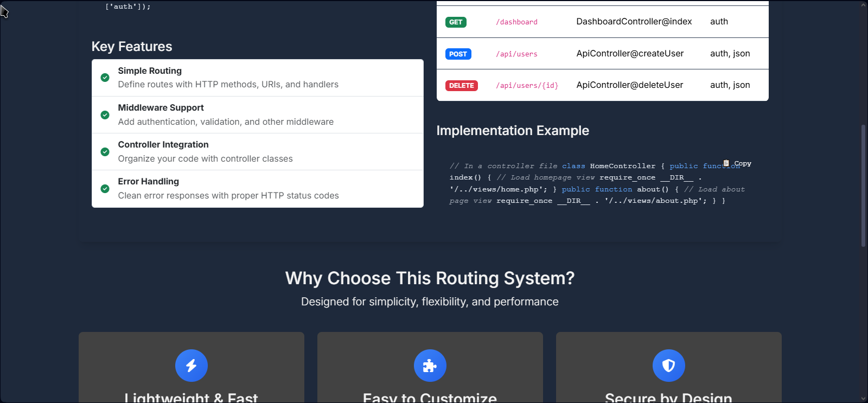The height and width of the screenshot is (403, 868).
Task: Click the Error Handling feature title
Action: pos(148,181)
